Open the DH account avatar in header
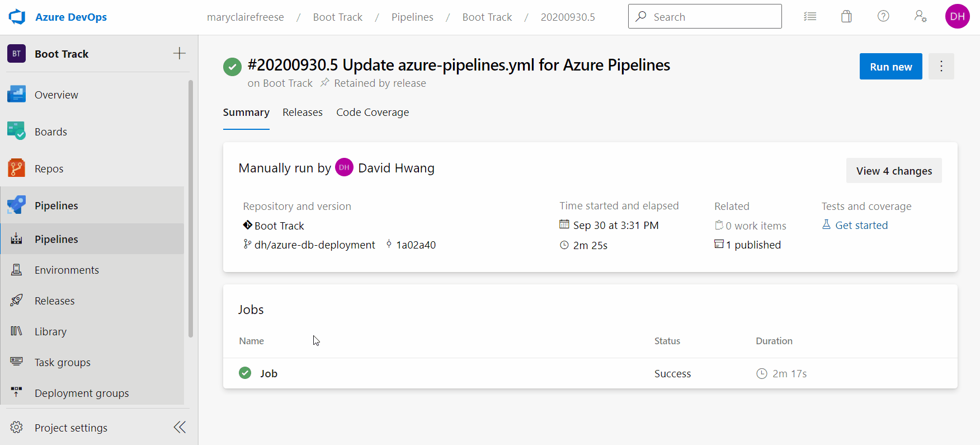This screenshot has width=980, height=445. point(957,17)
